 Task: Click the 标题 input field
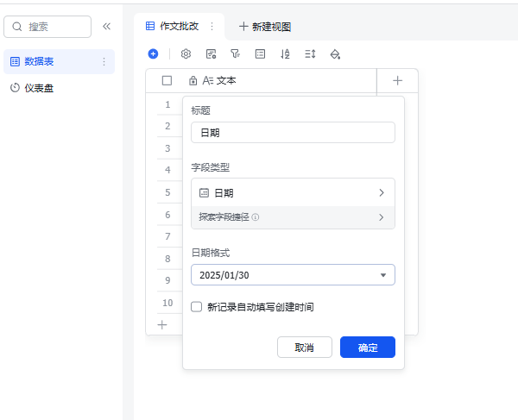(x=293, y=133)
